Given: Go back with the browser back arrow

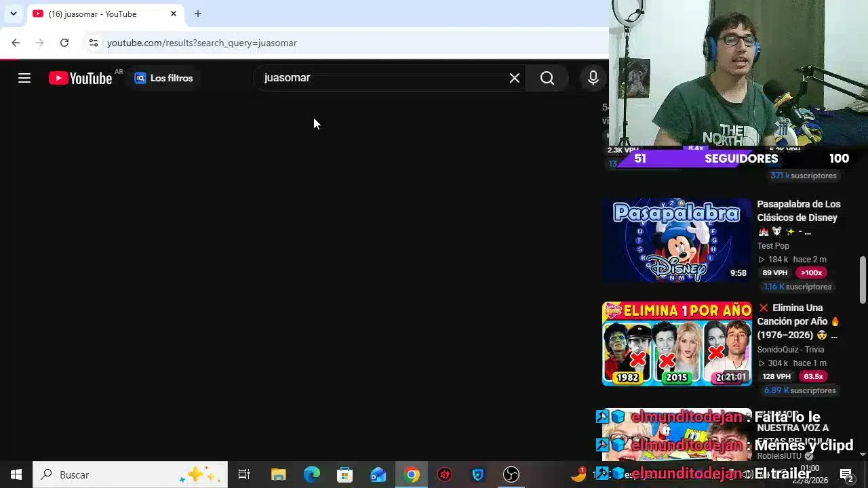Looking at the screenshot, I should point(16,43).
